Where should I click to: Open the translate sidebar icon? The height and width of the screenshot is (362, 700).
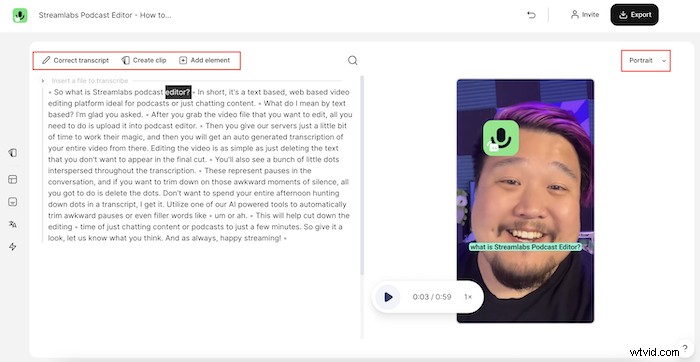[x=12, y=224]
